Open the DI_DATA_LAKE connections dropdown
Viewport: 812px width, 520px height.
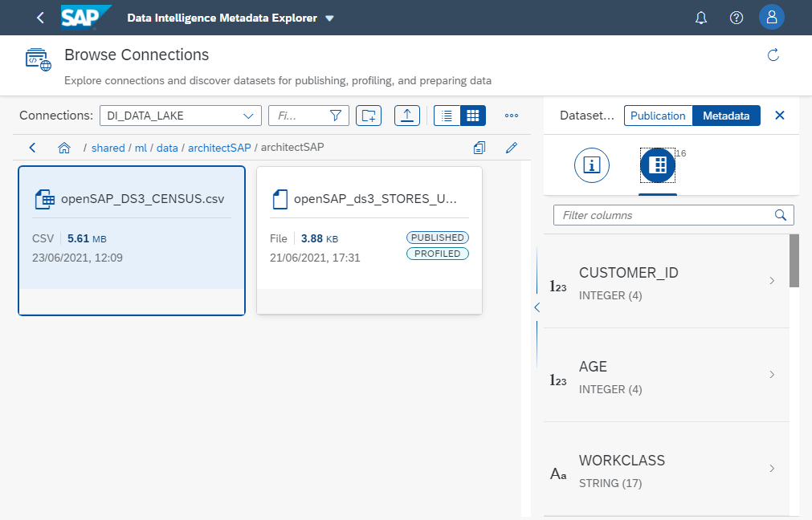(180, 116)
